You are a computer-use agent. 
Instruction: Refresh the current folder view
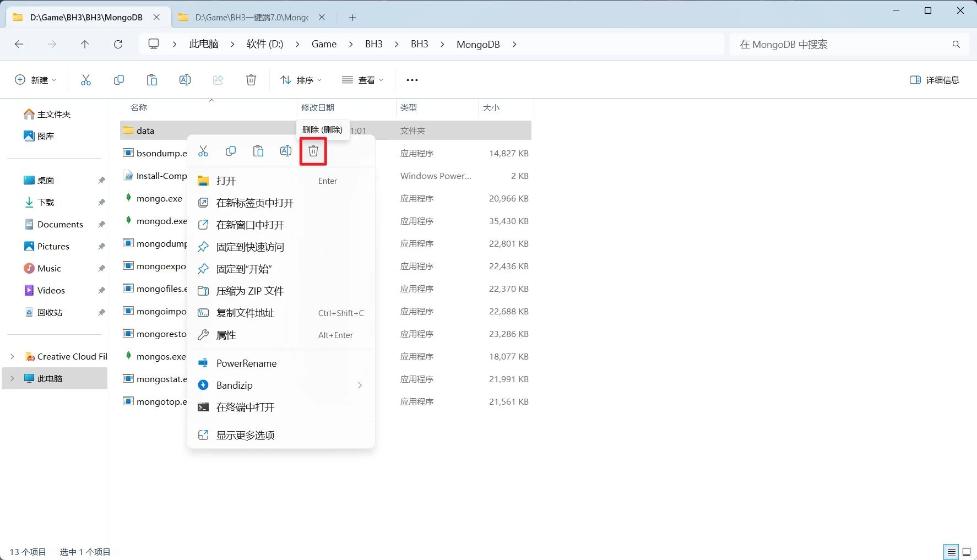[x=118, y=45]
